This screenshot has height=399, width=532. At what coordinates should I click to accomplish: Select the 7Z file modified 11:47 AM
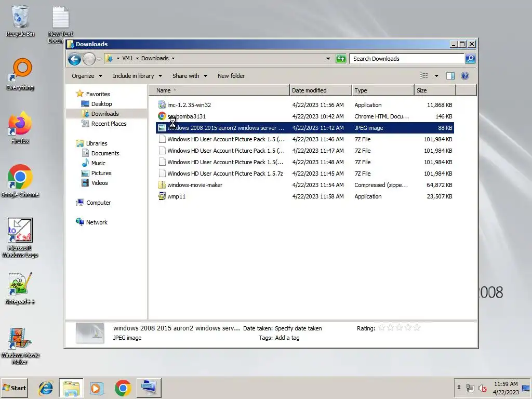pos(304,151)
